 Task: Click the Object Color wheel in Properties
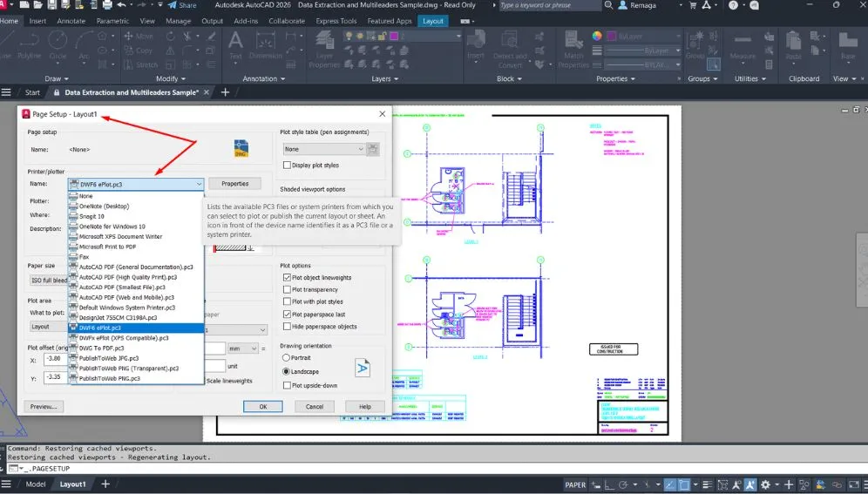[x=597, y=37]
